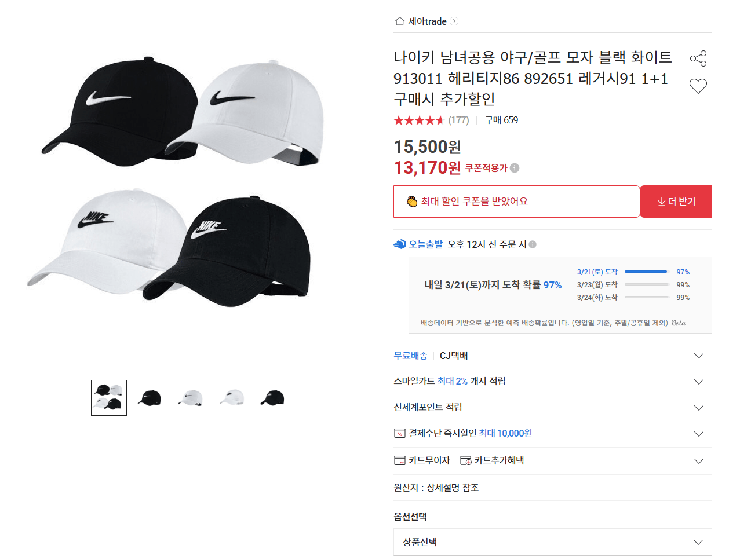740x560 pixels.
Task: Click the 결제수단 즉시할인 percent icon
Action: tap(399, 434)
